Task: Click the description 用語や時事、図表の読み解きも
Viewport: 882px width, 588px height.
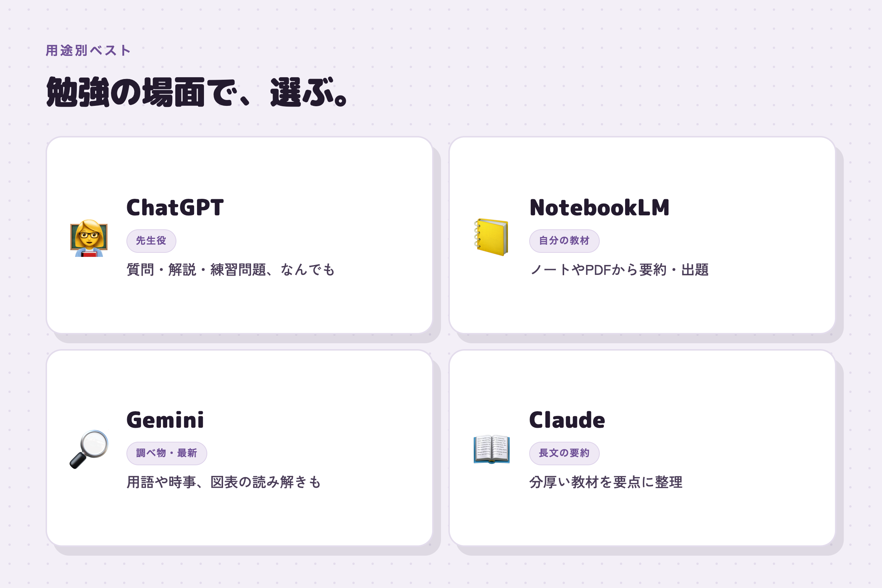Action: click(224, 482)
